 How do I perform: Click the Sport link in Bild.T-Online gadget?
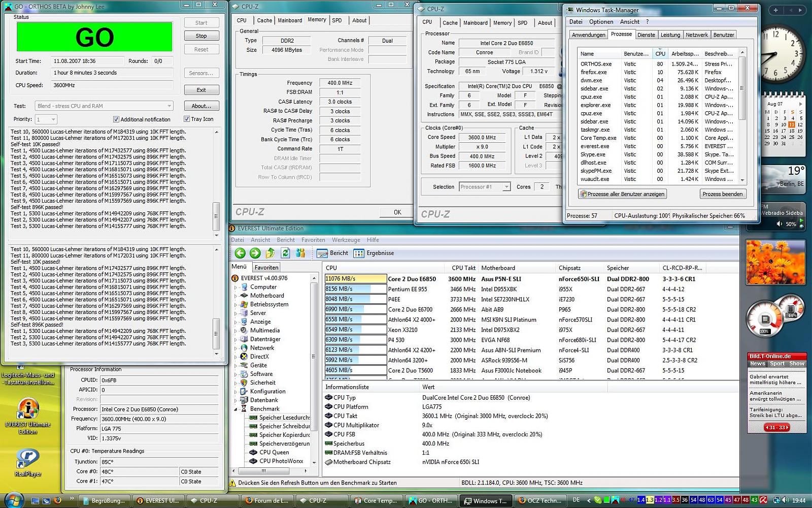(x=777, y=364)
